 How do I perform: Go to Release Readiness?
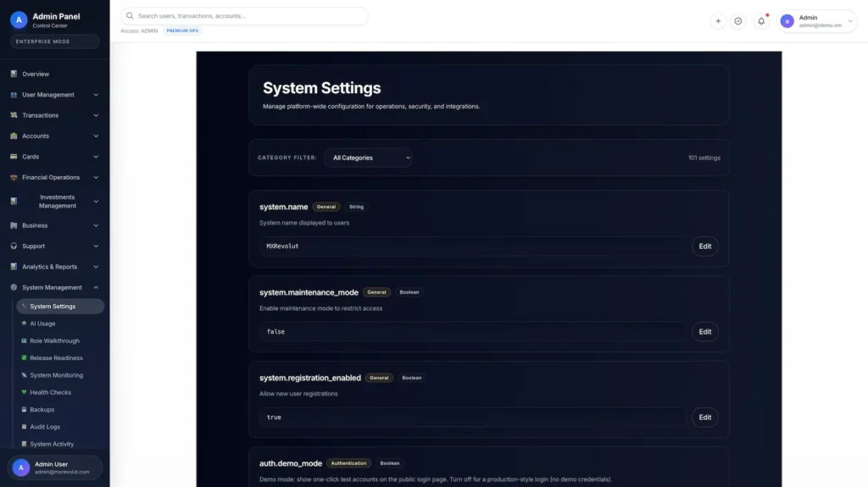[x=60, y=357]
